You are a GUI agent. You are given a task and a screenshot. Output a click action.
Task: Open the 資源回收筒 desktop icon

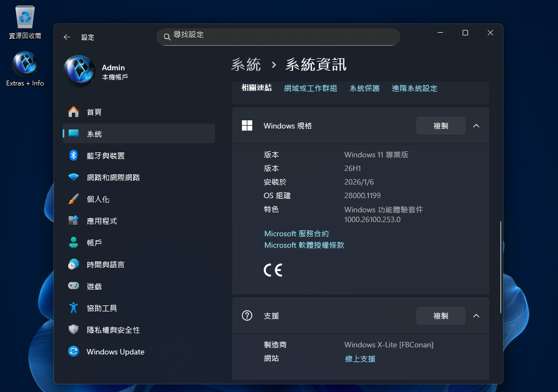[25, 22]
